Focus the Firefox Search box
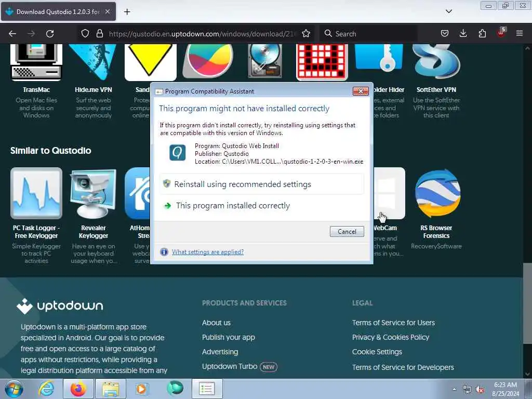 (x=368, y=34)
